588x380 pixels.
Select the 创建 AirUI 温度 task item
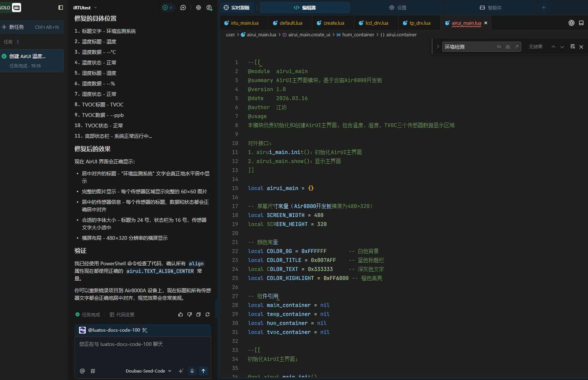point(32,61)
